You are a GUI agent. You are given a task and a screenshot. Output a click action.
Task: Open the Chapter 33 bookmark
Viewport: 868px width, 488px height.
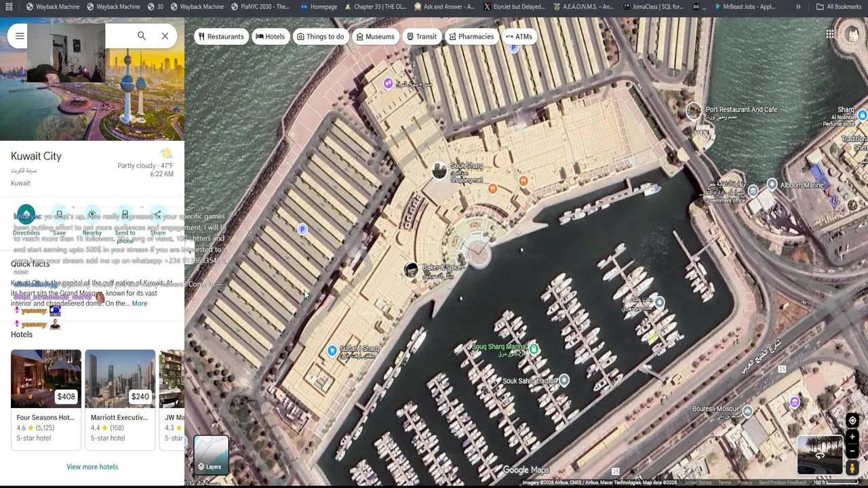(376, 7)
